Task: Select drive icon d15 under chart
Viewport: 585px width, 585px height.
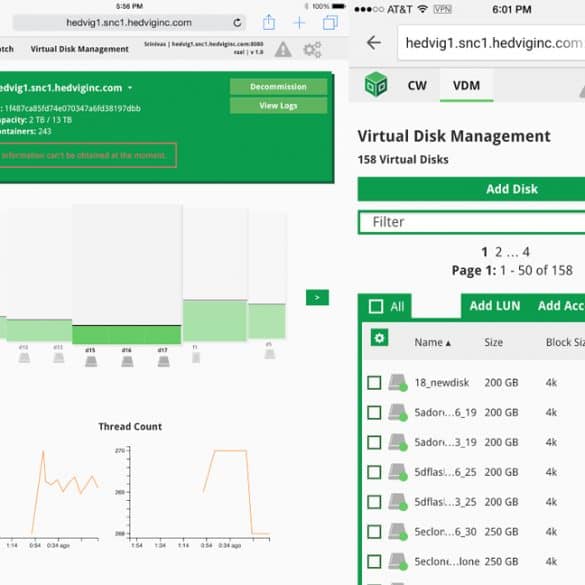Action: 91,361
